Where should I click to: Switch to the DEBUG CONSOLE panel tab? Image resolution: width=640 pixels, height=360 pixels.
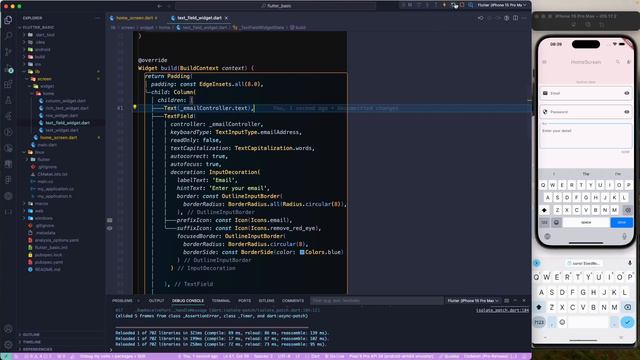coord(188,301)
